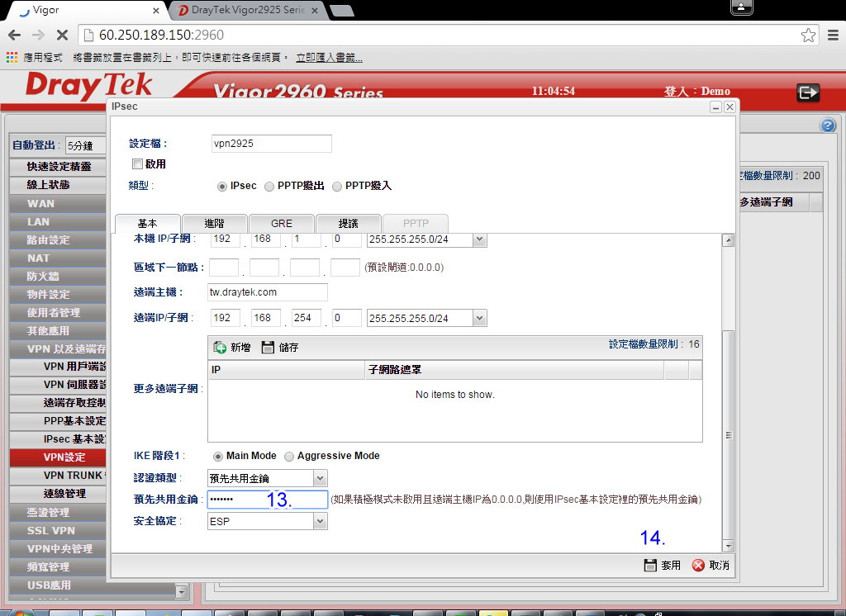Expand the 安全協定 ESP dropdown
The width and height of the screenshot is (846, 616).
320,522
